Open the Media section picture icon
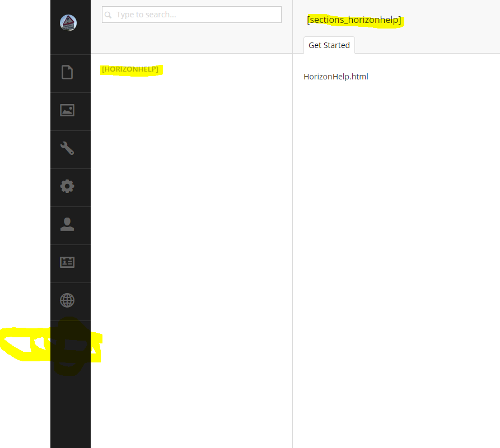The width and height of the screenshot is (500, 448). pyautogui.click(x=67, y=111)
